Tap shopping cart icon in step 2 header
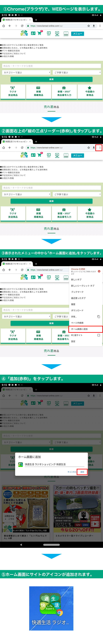Screen dimensions: 103x644 pyautogui.click(x=39, y=155)
